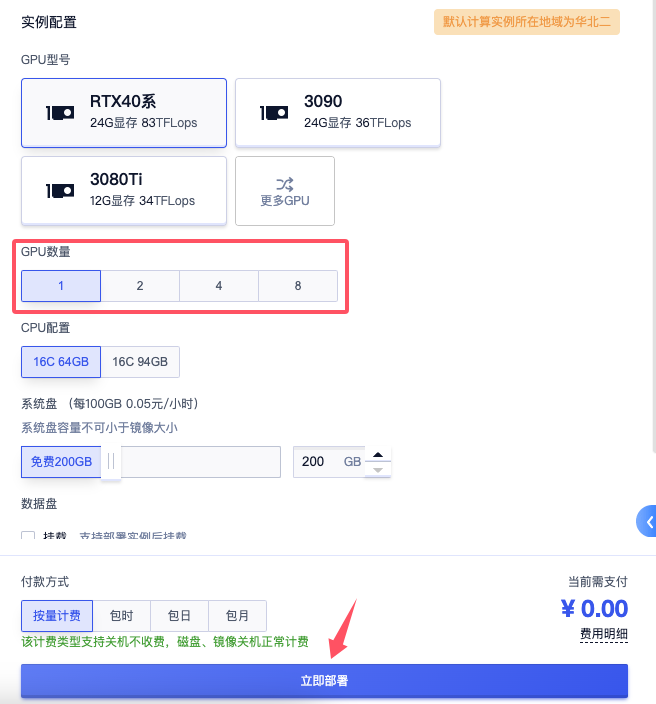Viewport: 656px width, 704px height.
Task: Click the ¥ 0.00 price amount
Action: coord(594,609)
